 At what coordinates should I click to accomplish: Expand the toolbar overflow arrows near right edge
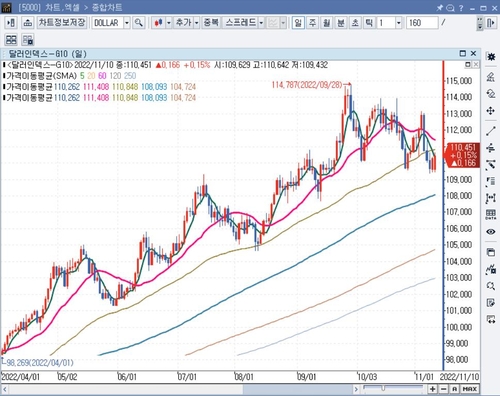[480, 23]
